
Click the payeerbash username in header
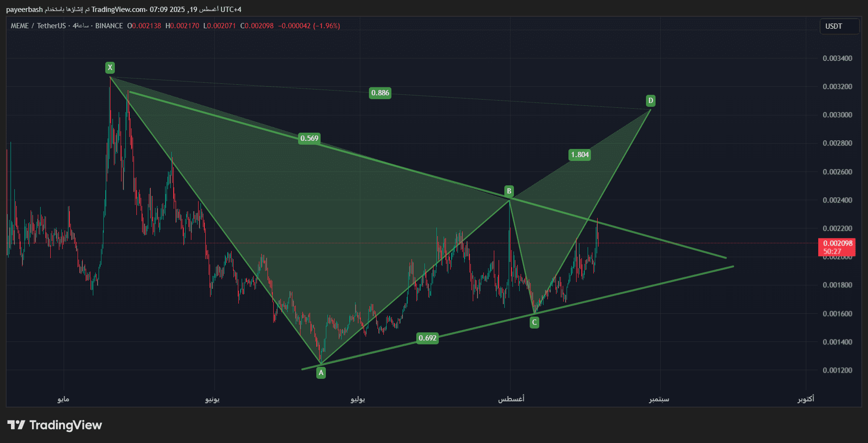24,10
